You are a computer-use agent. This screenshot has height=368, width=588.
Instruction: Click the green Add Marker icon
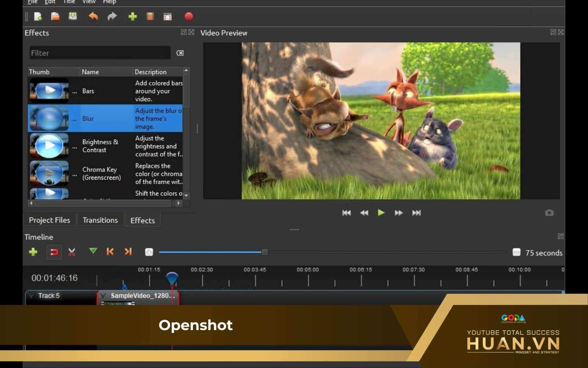(93, 251)
